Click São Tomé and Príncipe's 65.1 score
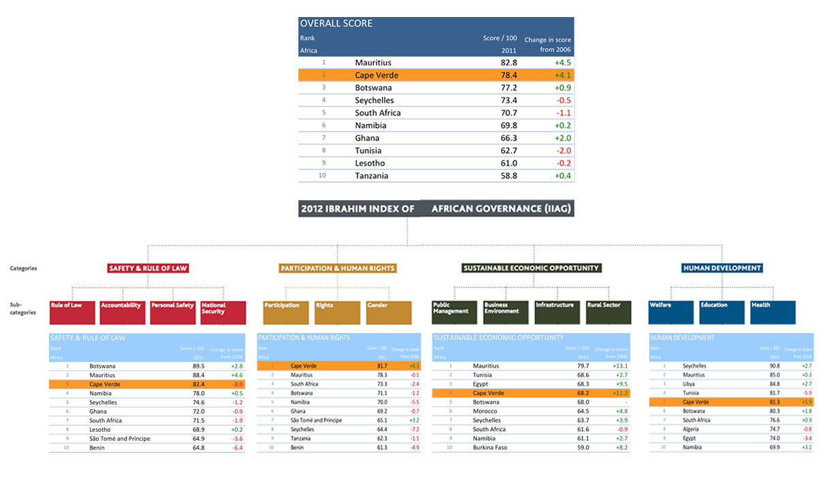The height and width of the screenshot is (504, 823). point(382,420)
